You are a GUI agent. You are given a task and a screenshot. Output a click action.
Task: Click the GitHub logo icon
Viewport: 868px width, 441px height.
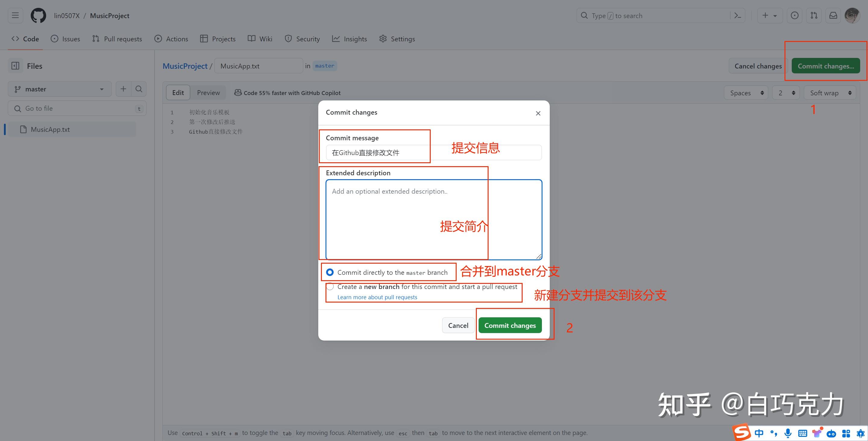click(x=38, y=15)
